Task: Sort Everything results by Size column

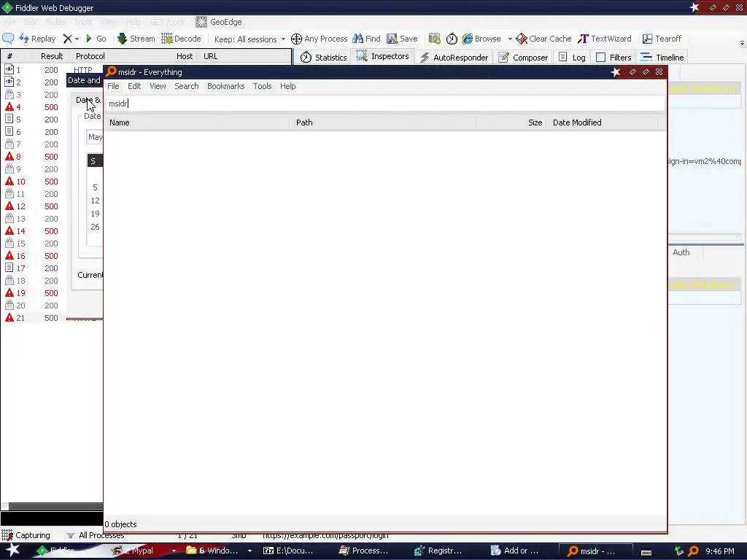Action: click(x=511, y=122)
